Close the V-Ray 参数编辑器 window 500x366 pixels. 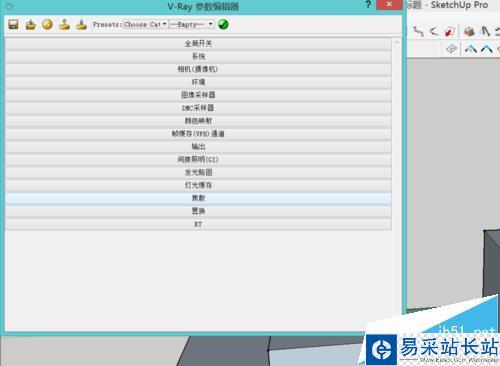389,5
